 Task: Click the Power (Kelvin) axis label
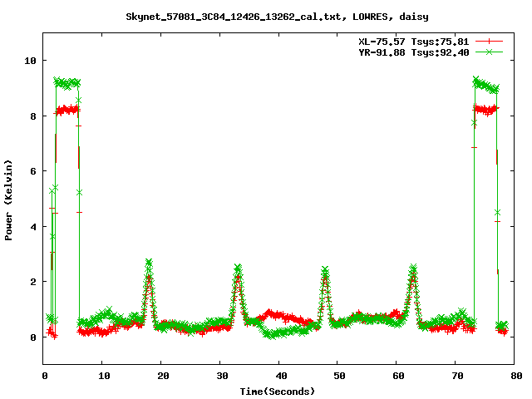click(x=8, y=200)
